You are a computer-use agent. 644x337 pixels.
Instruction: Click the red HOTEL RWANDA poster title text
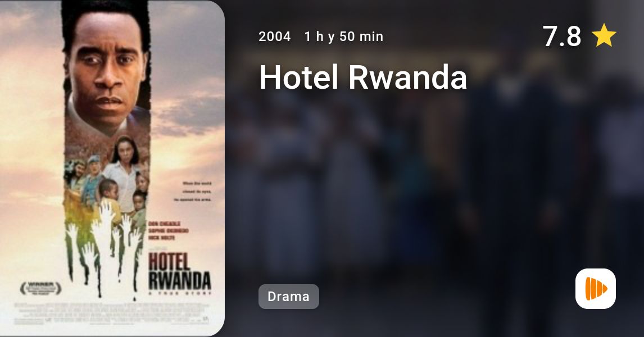coord(179,271)
